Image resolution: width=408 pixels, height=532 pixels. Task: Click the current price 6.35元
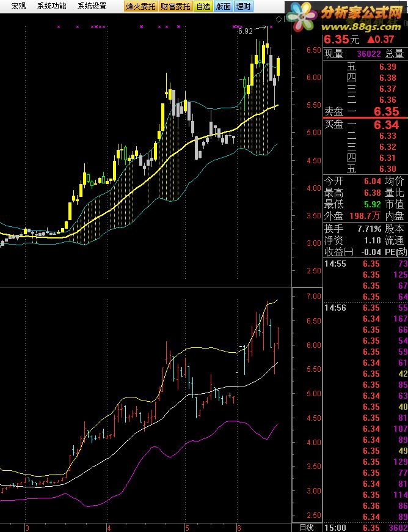[341, 39]
